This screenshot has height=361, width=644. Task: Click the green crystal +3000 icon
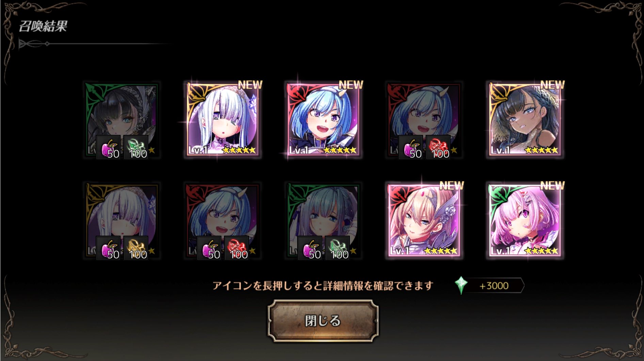pos(461,285)
